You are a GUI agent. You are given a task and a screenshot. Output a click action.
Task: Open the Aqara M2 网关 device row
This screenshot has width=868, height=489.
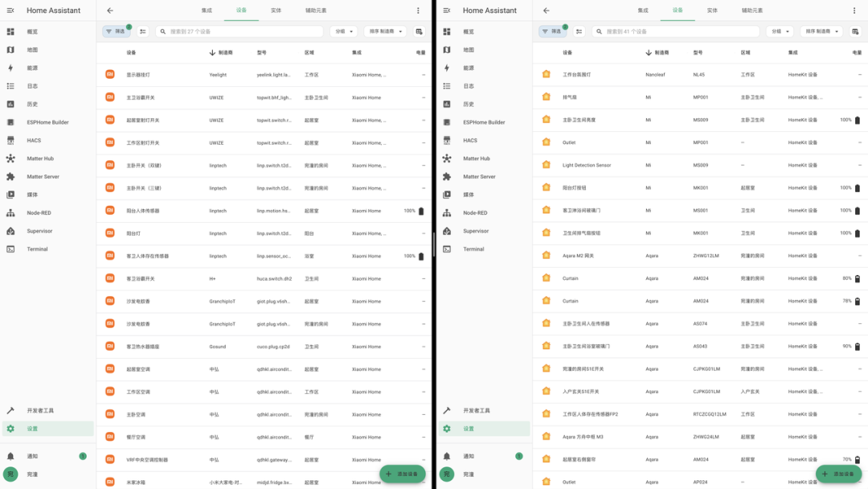[x=700, y=256]
